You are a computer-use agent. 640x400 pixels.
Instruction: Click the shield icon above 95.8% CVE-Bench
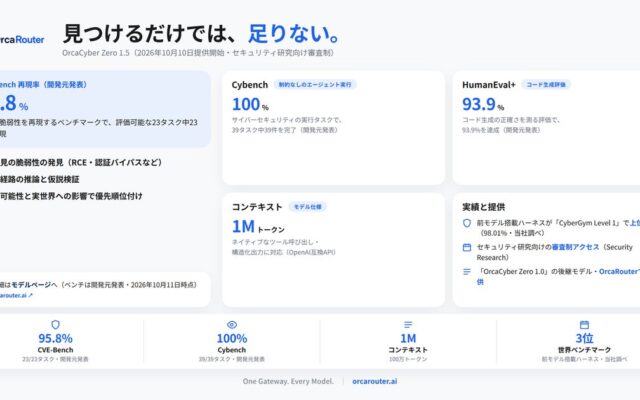tap(55, 324)
